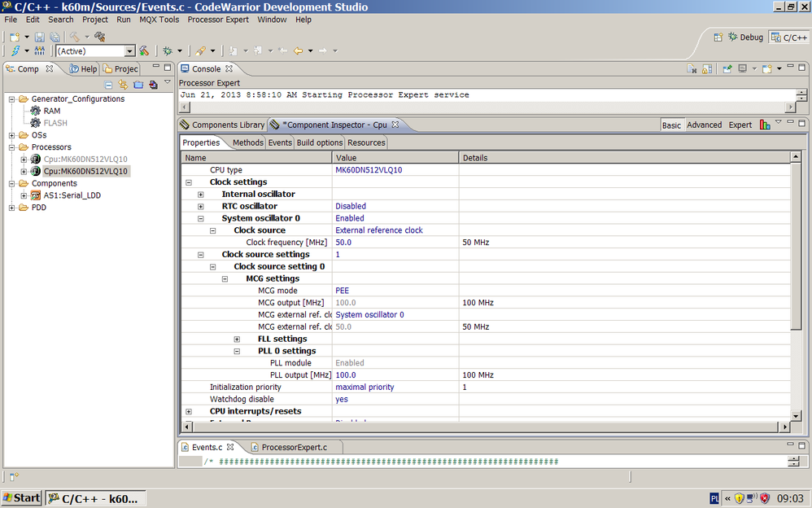Screen dimensions: 812x508
Task: Click the generate code icon in Components panel
Action: point(153,85)
